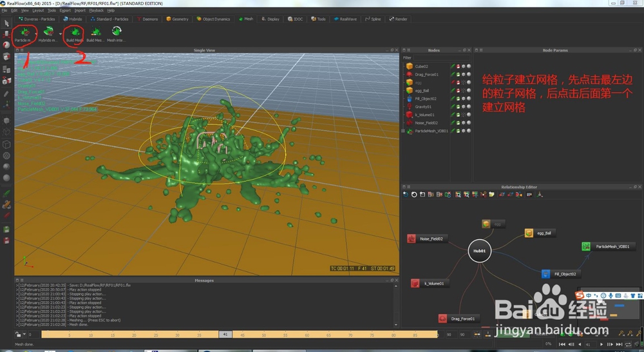
Task: Click yellow folder icon in Relationship Editor toolbar
Action: click(491, 195)
